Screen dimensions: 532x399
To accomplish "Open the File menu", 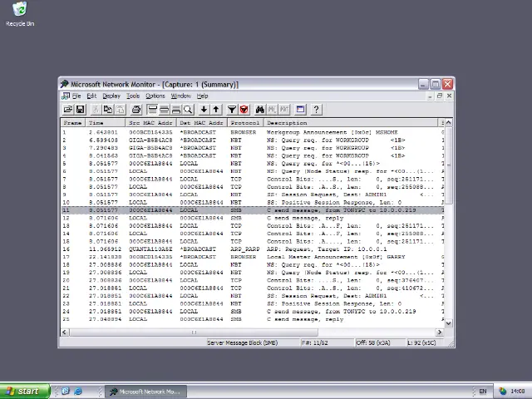I will tap(76, 96).
